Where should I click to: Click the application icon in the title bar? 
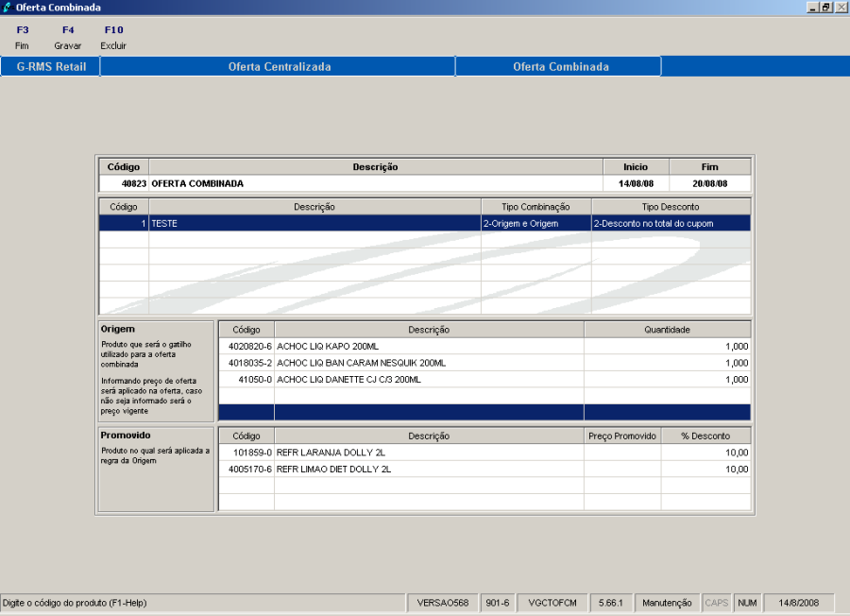coord(7,7)
